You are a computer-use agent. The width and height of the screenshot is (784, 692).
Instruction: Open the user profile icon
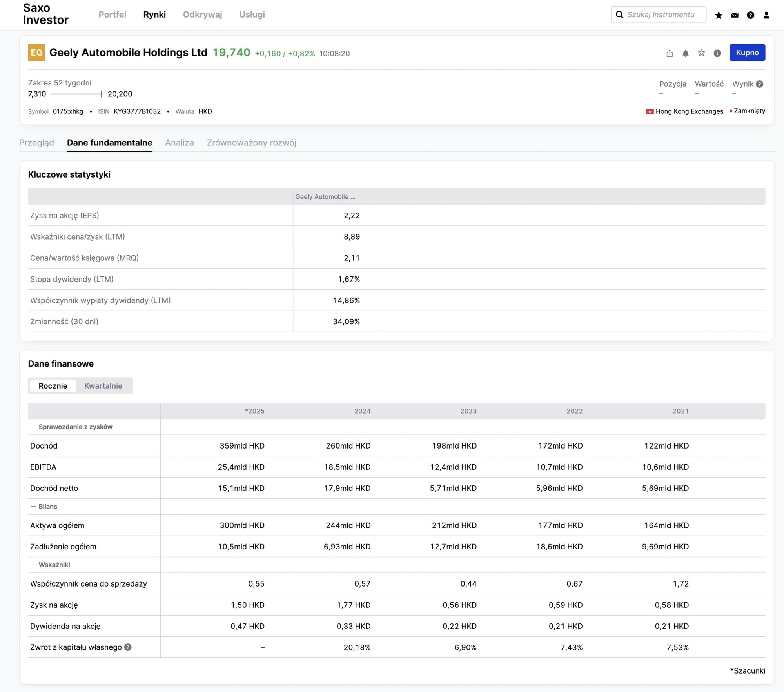pos(766,15)
